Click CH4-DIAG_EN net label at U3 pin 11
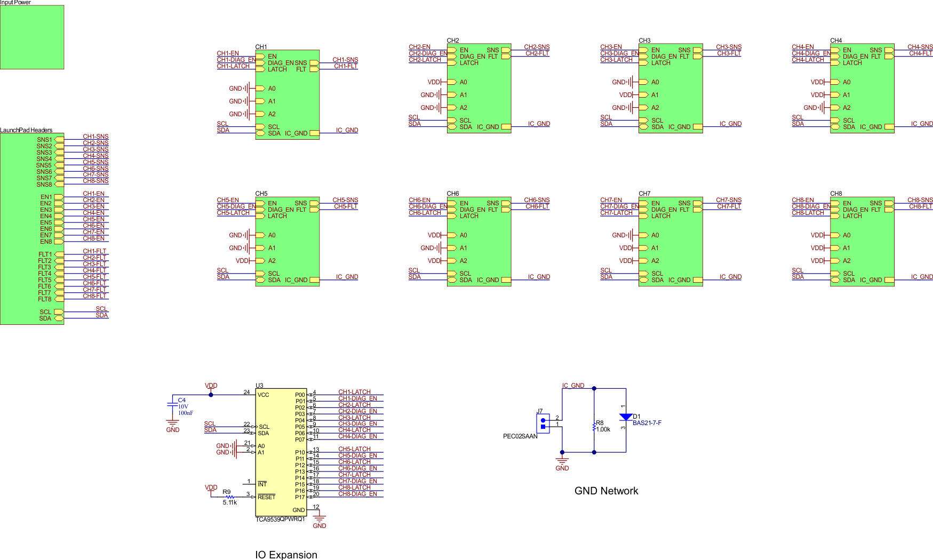This screenshot has width=933, height=560. pos(357,436)
